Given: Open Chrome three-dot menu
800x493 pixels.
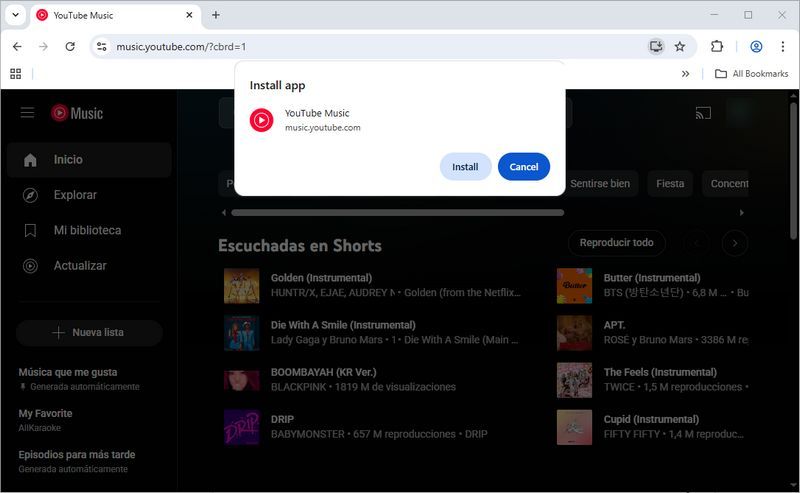Looking at the screenshot, I should [x=783, y=46].
